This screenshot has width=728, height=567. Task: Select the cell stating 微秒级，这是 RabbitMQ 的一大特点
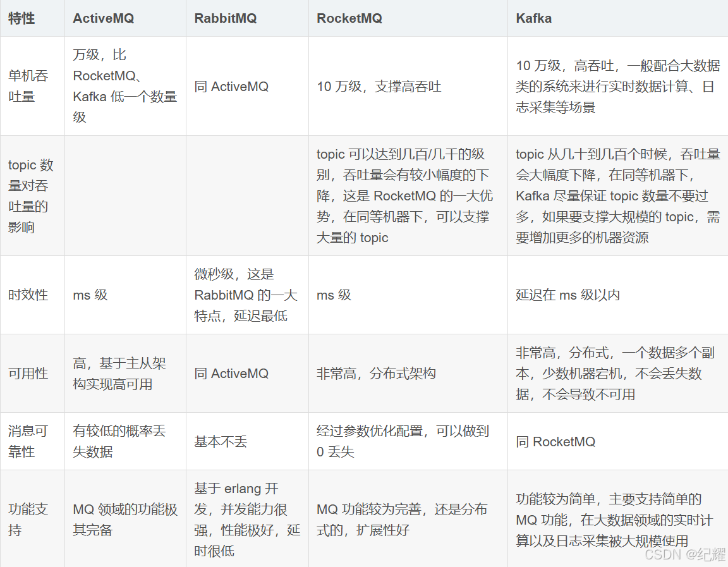click(x=243, y=295)
